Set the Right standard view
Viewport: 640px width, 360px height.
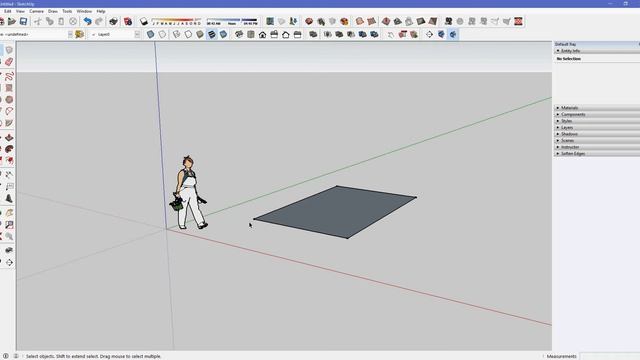[274, 34]
